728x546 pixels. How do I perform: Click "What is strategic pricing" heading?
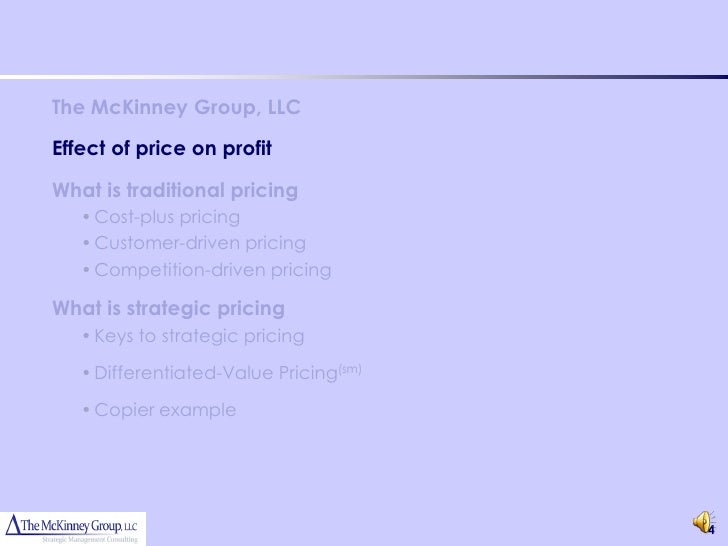point(169,308)
